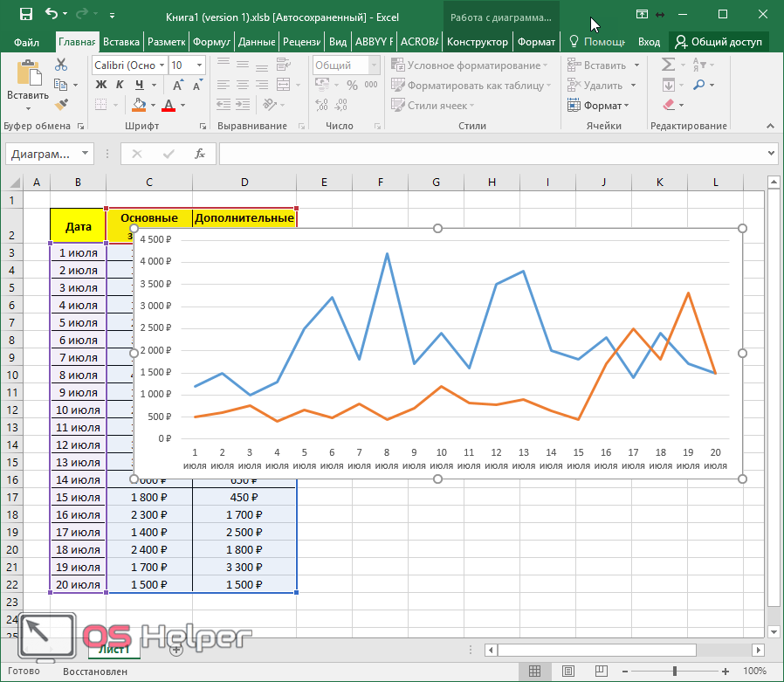784x682 pixels.
Task: Expand the Name Box dropdown
Action: 85,154
